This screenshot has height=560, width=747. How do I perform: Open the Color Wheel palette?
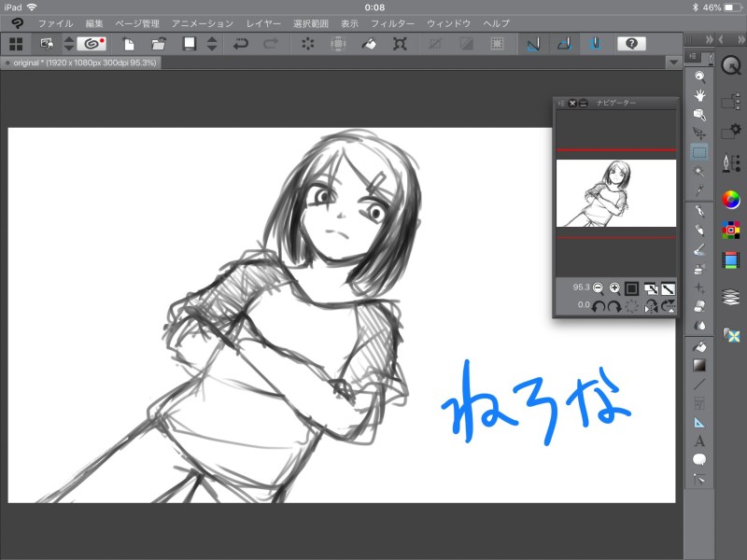(731, 199)
